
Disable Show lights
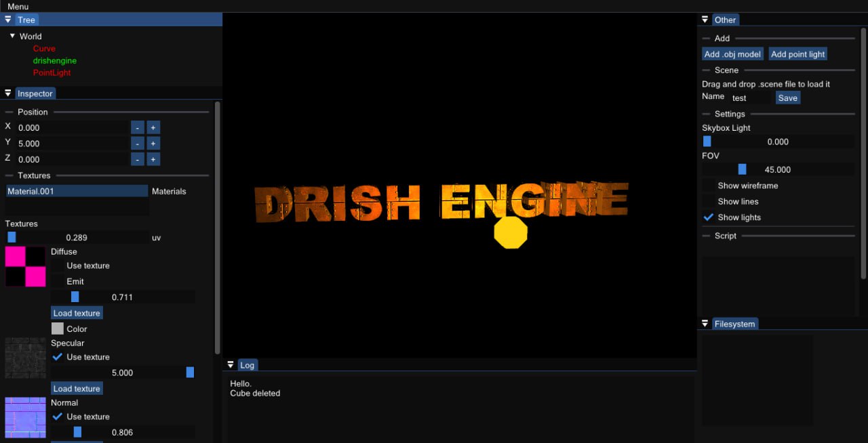click(709, 217)
